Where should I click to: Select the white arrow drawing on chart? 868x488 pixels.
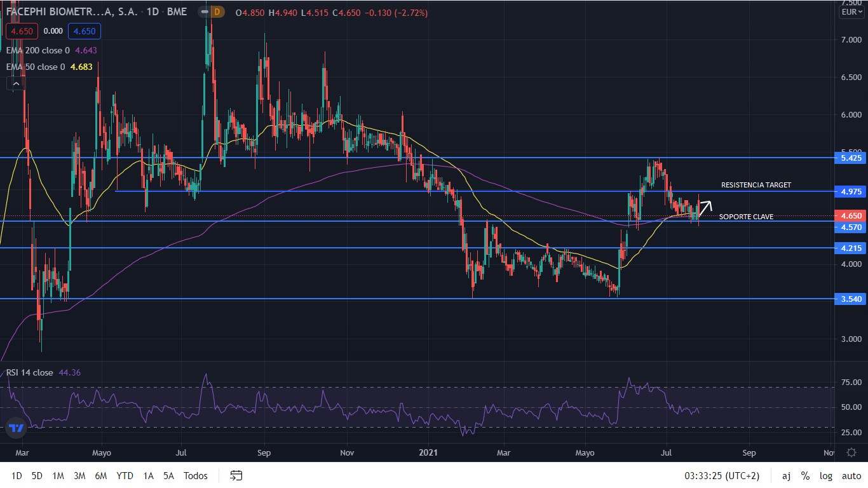tap(705, 206)
